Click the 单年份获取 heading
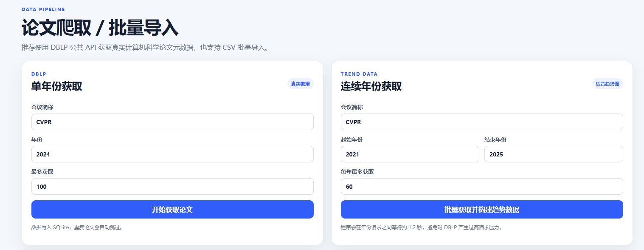 coord(57,86)
